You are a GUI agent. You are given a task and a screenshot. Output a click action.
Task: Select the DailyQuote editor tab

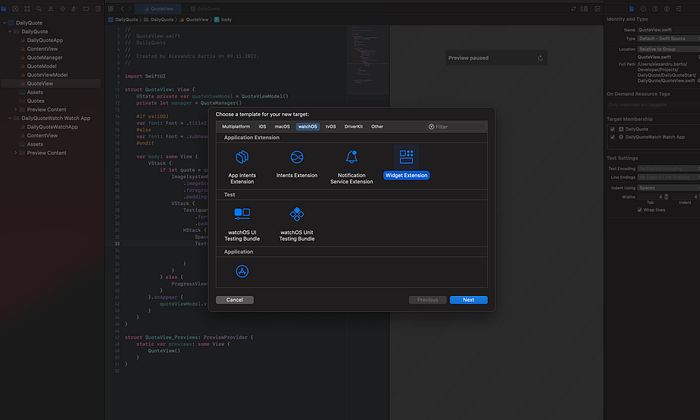tap(205, 8)
